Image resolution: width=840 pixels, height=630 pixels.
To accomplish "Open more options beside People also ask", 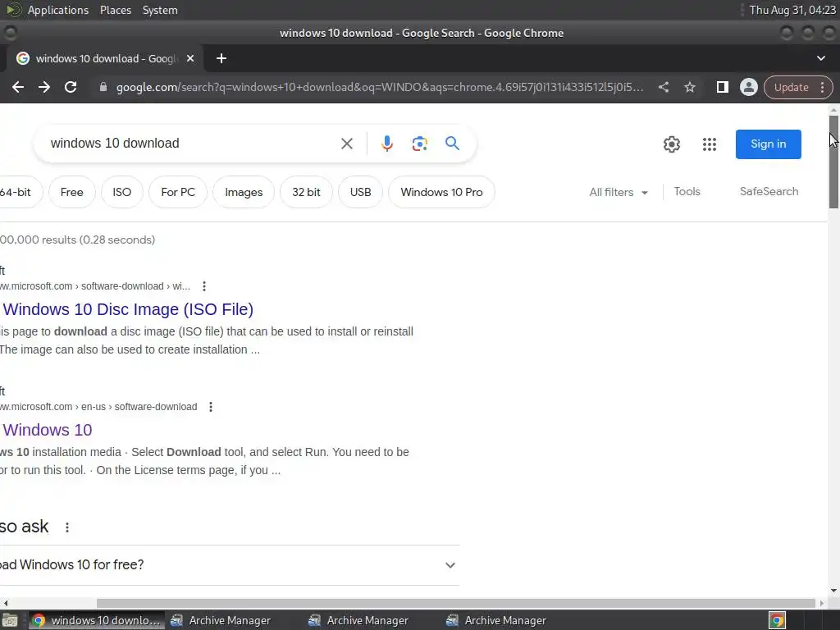I will 67,527.
